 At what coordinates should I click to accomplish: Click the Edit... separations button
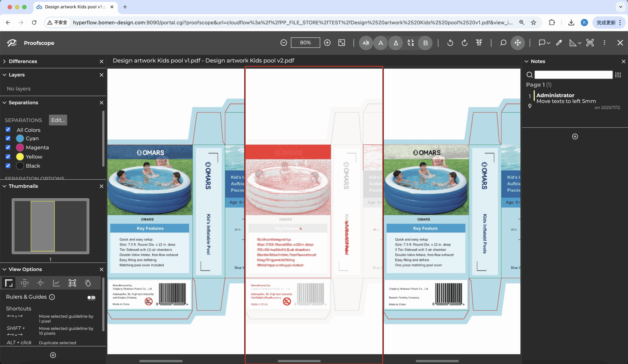pyautogui.click(x=58, y=120)
